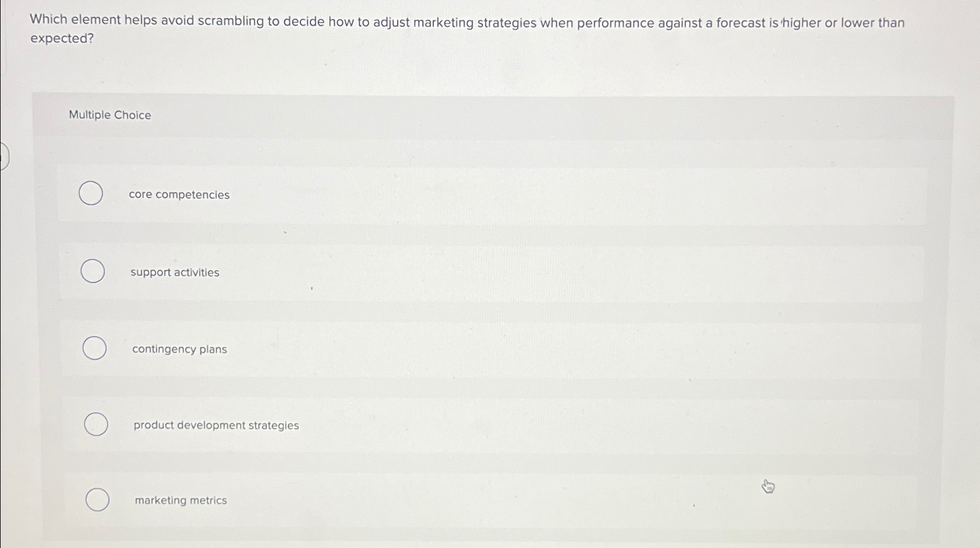Select the product development strategies radio button
Viewport: 980px width, 548px height.
click(x=96, y=424)
